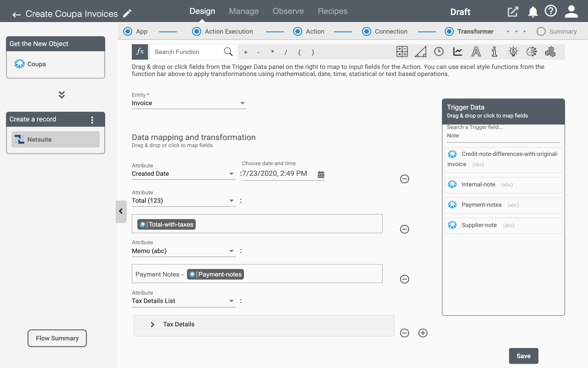
Task: Open information functions i icon
Action: [x=494, y=52]
